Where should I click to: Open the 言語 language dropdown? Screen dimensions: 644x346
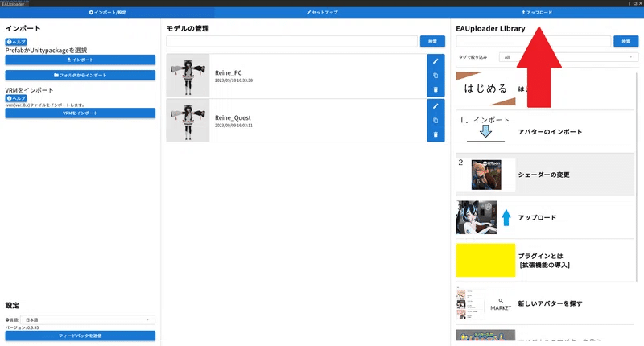(88, 319)
